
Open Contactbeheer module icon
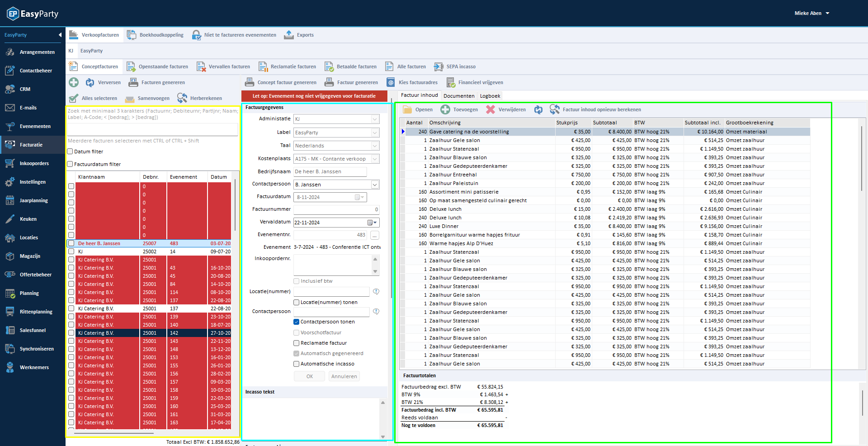[10, 71]
